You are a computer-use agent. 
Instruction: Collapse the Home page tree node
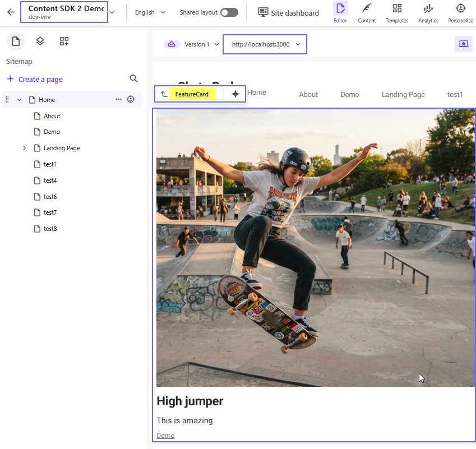coord(20,100)
